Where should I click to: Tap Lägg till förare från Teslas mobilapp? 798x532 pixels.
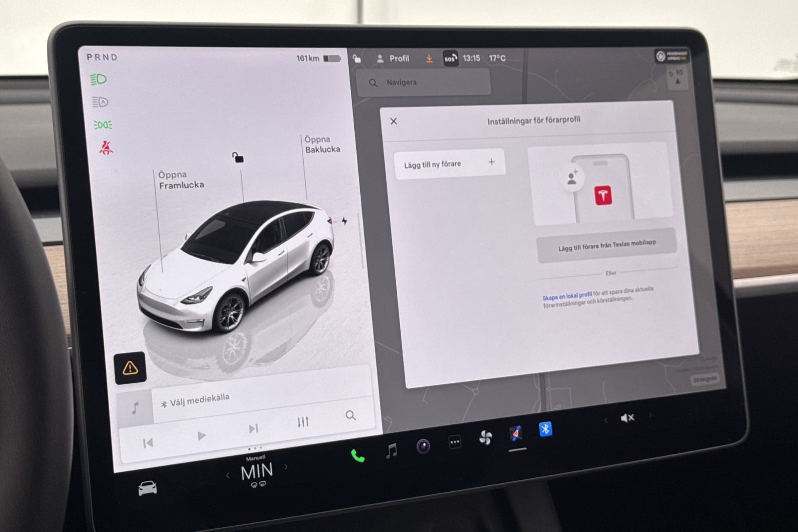pos(606,245)
